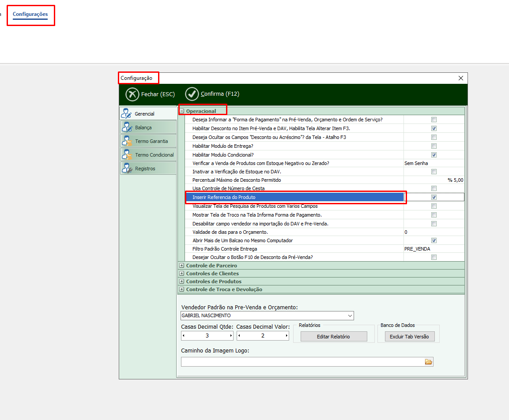
Task: Expand the Controles de Produtos group
Action: point(182,281)
